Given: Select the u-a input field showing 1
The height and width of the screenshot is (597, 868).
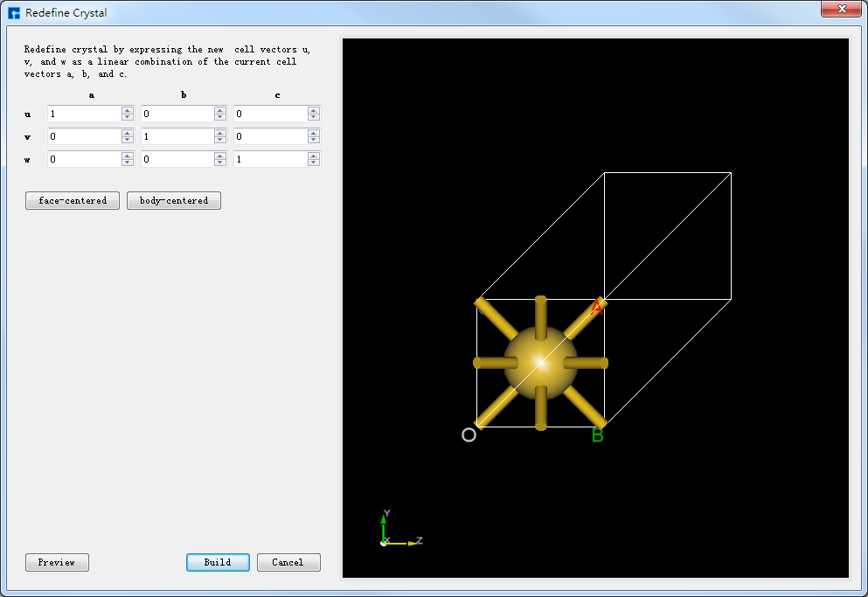Looking at the screenshot, I should pyautogui.click(x=83, y=114).
